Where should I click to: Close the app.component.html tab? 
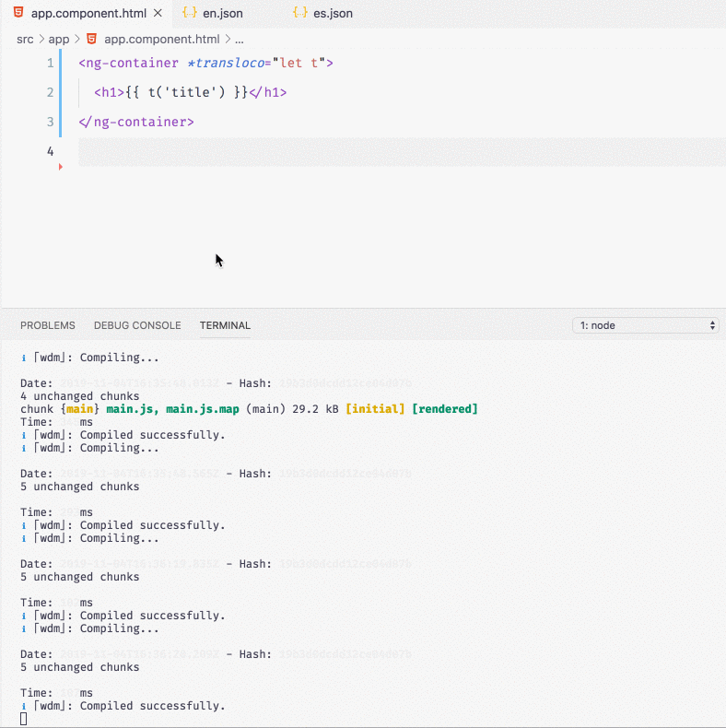[158, 13]
